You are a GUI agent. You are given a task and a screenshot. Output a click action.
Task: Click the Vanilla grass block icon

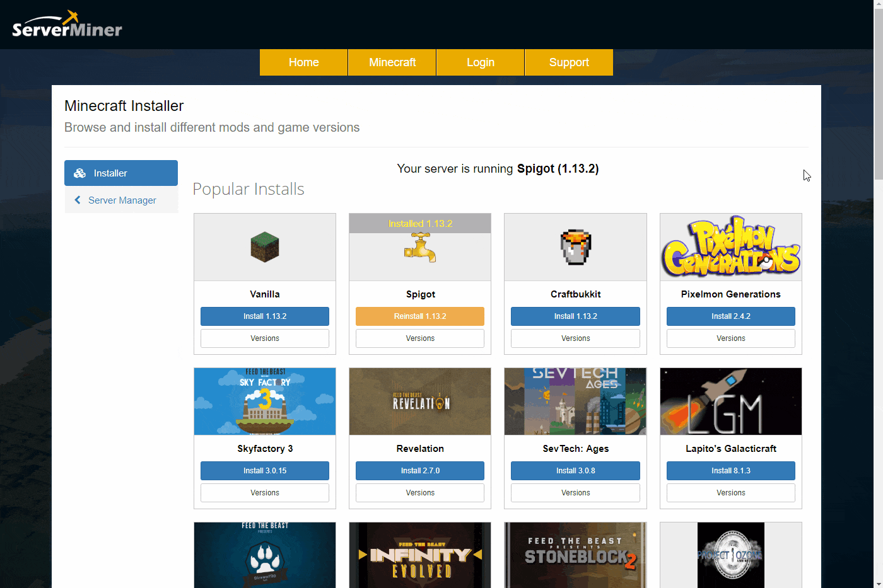[265, 247]
